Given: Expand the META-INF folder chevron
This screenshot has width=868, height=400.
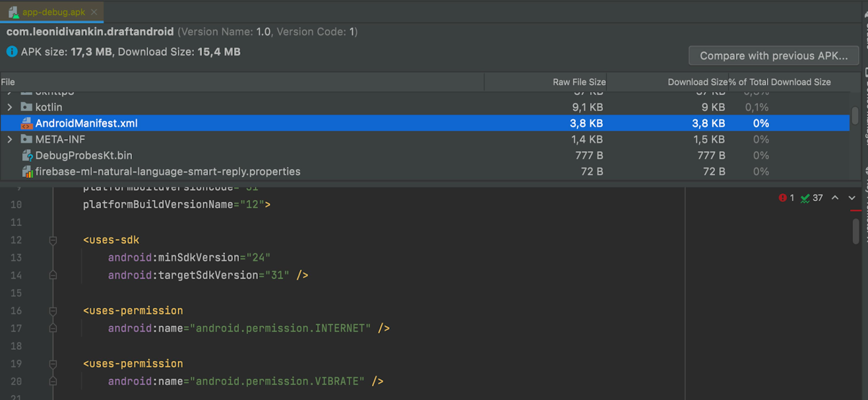Looking at the screenshot, I should [x=10, y=139].
